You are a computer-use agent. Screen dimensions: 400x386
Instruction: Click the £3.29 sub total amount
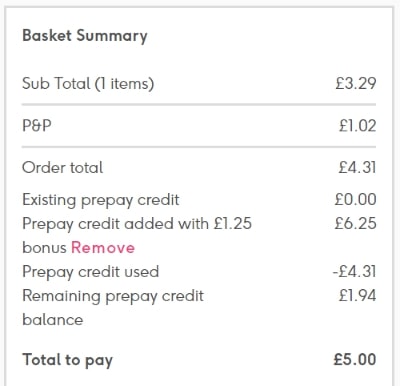click(x=356, y=83)
